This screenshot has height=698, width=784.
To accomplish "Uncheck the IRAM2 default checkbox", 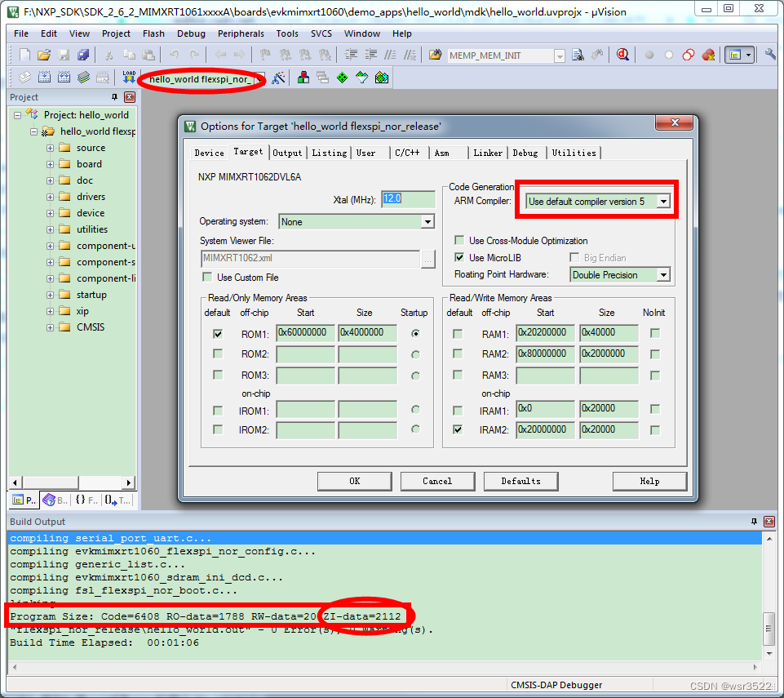I will [x=458, y=429].
